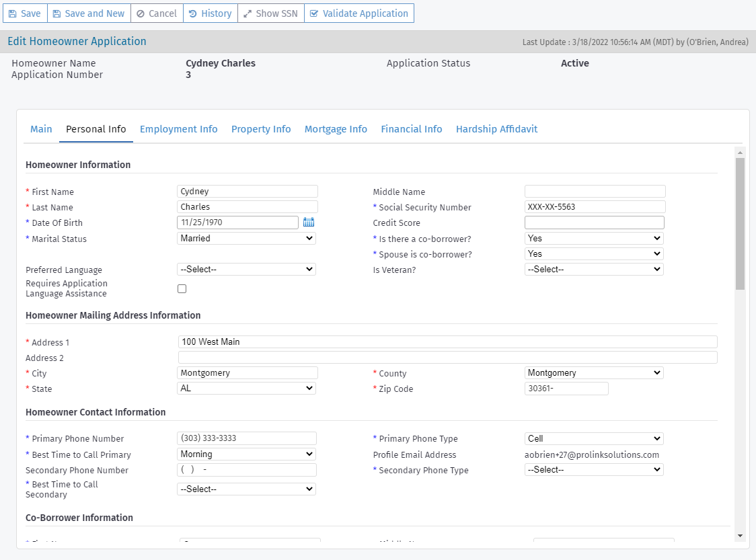Viewport: 756px width, 560px height.
Task: Focus the Address 2 text field
Action: (x=447, y=357)
